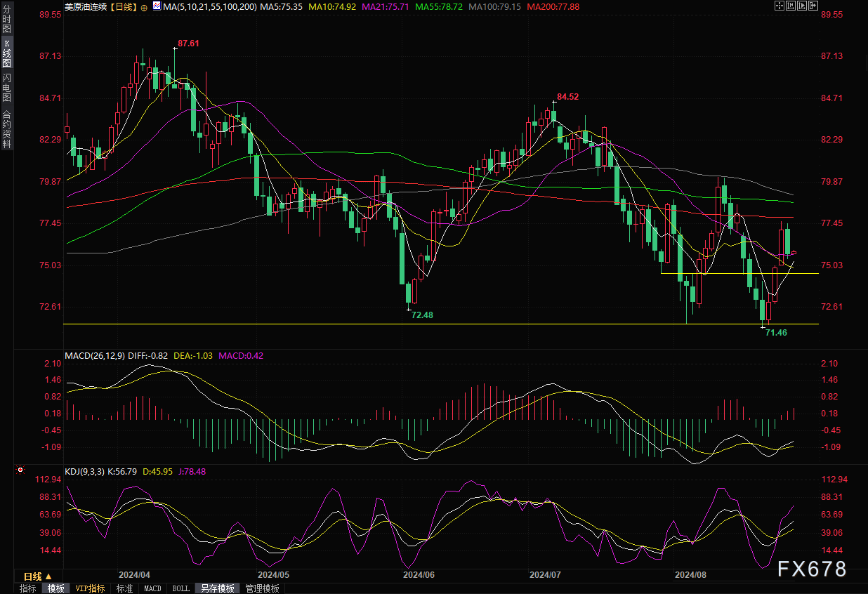The height and width of the screenshot is (594, 868).
Task: Click the red gear icon beside KDJ
Action: (20, 470)
